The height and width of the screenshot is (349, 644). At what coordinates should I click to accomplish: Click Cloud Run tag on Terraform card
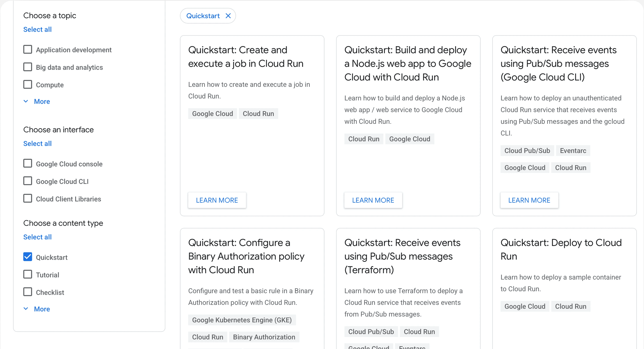419,332
